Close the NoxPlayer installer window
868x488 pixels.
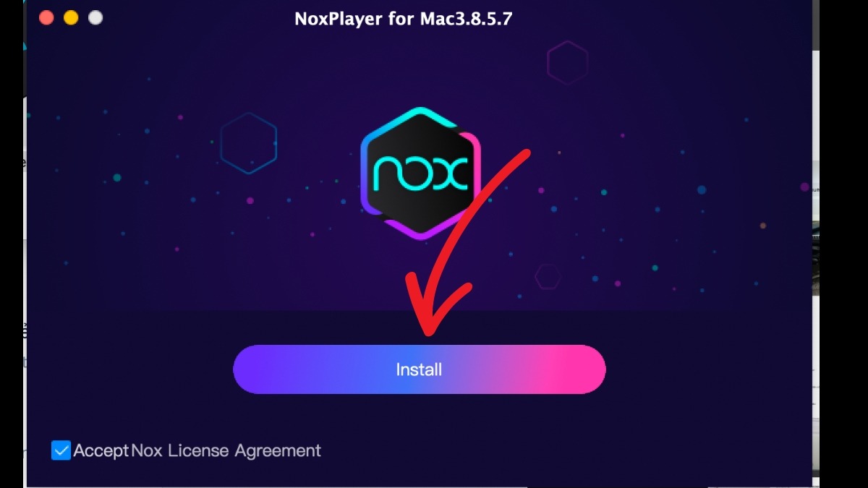pyautogui.click(x=46, y=18)
